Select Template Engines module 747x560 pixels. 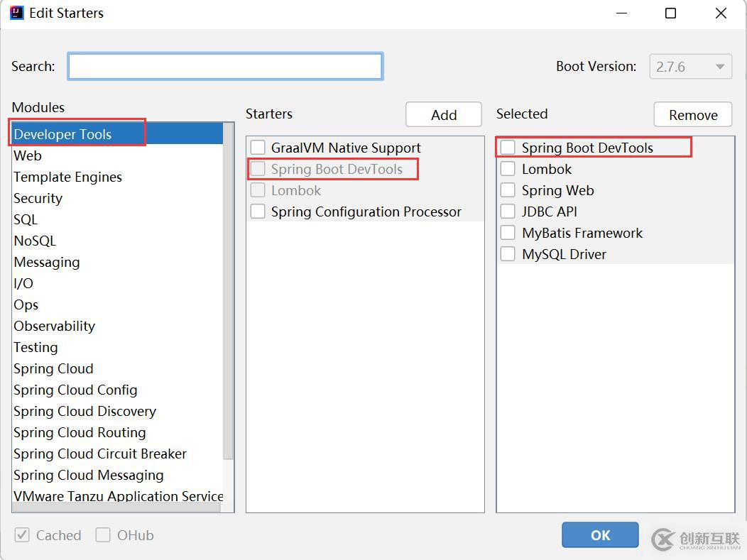(x=117, y=177)
